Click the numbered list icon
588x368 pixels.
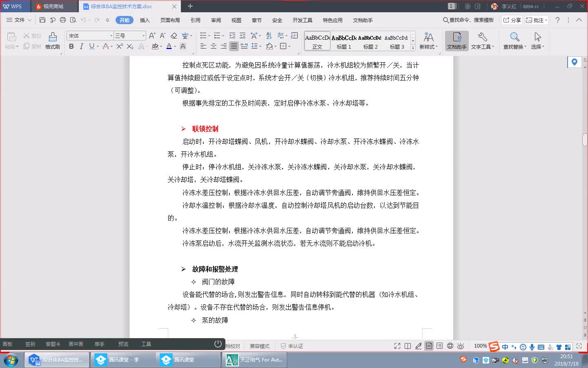point(217,36)
